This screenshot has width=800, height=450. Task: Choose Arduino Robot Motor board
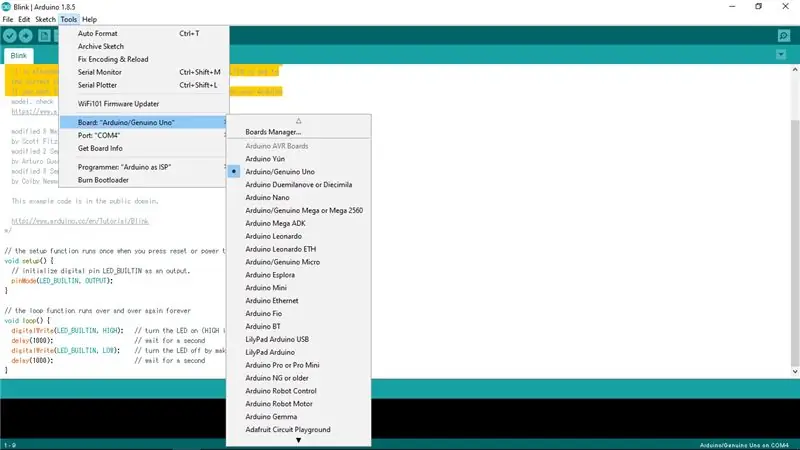pyautogui.click(x=298, y=404)
